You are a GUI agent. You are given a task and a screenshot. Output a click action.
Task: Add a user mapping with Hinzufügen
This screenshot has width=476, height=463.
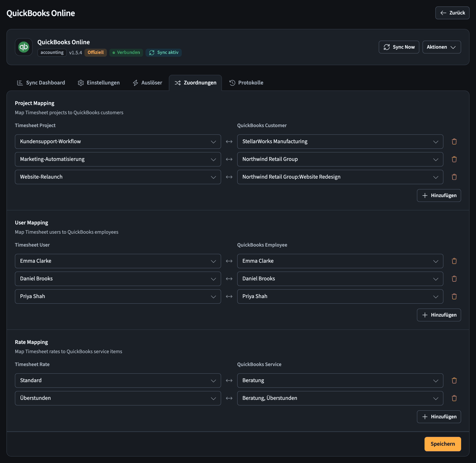tap(439, 315)
